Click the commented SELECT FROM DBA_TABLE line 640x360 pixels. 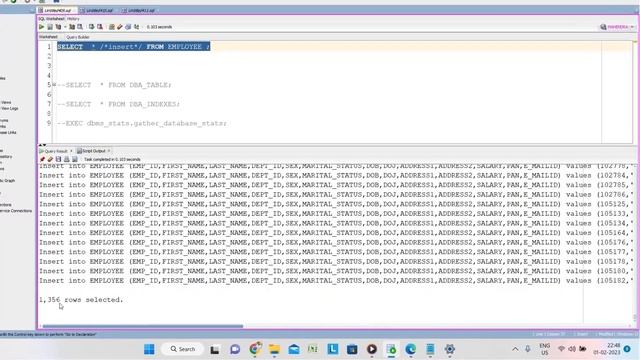114,85
